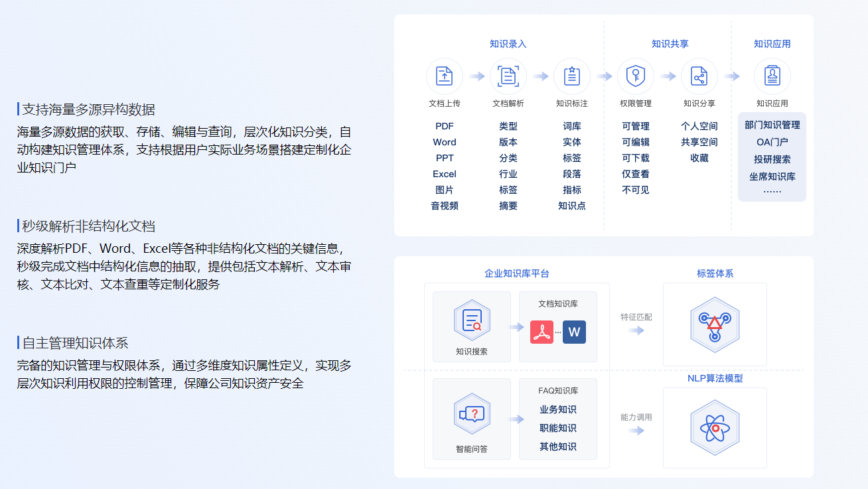Click the 自主管理知识体系 heading
This screenshot has width=868, height=489.
click(x=76, y=343)
